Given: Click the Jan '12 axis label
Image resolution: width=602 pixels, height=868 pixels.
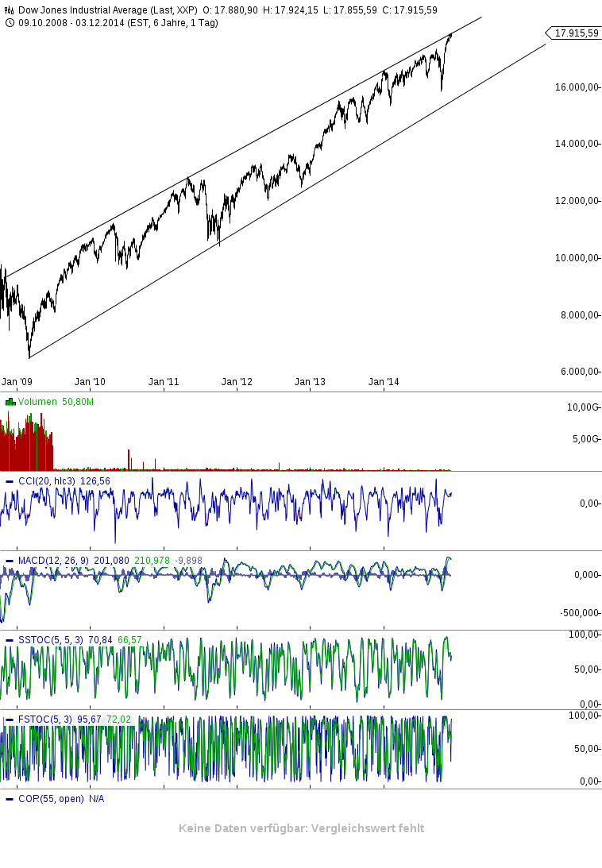Looking at the screenshot, I should point(237,382).
